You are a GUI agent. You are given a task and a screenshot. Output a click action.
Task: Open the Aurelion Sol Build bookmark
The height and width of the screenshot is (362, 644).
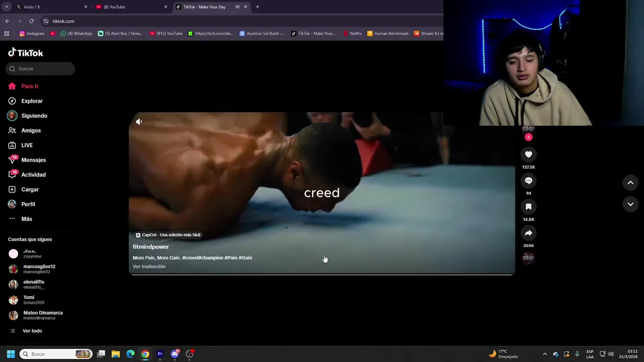point(262,34)
